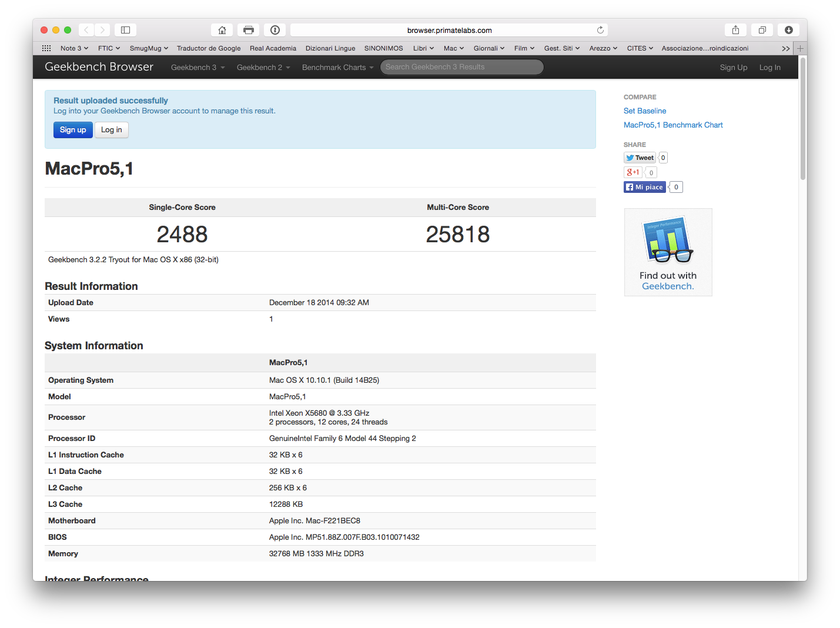The width and height of the screenshot is (840, 628).
Task: Click the Single-Core Score value 2488
Action: pos(182,235)
